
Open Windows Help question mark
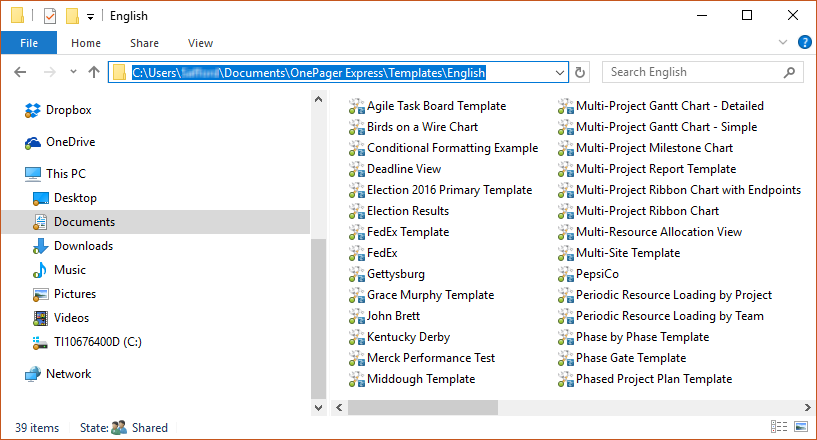[x=804, y=42]
